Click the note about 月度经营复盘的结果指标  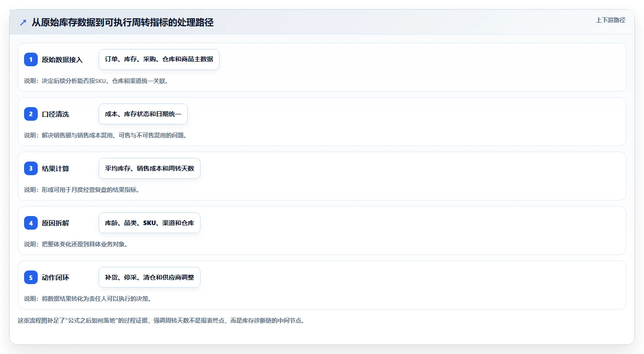(81, 190)
